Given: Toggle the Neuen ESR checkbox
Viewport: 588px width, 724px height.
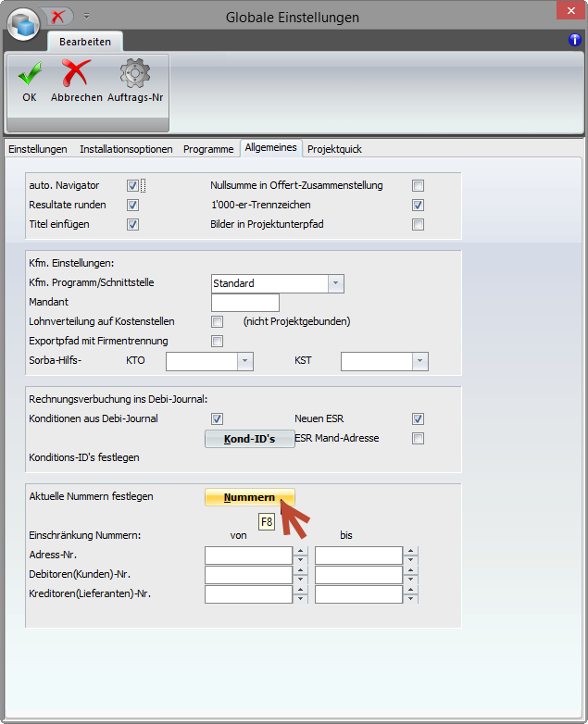Looking at the screenshot, I should (x=418, y=418).
